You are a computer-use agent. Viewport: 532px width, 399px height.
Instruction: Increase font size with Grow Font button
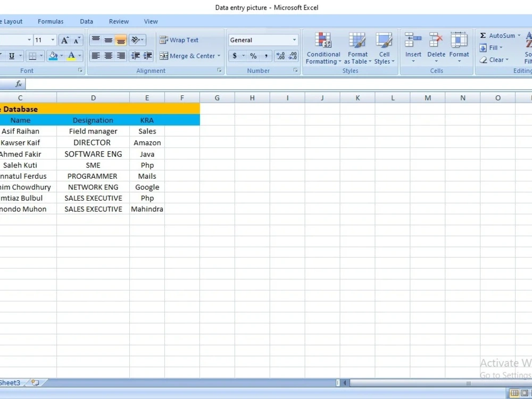(64, 40)
